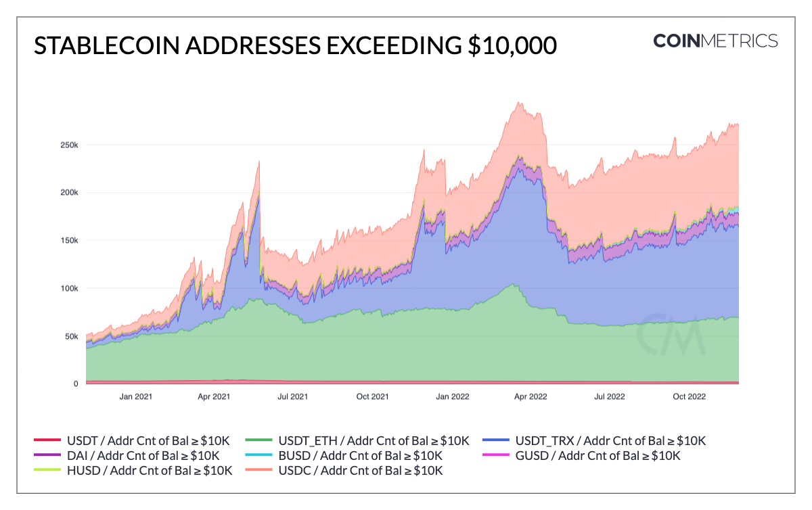Click the 0 y-axis label

click(x=76, y=384)
